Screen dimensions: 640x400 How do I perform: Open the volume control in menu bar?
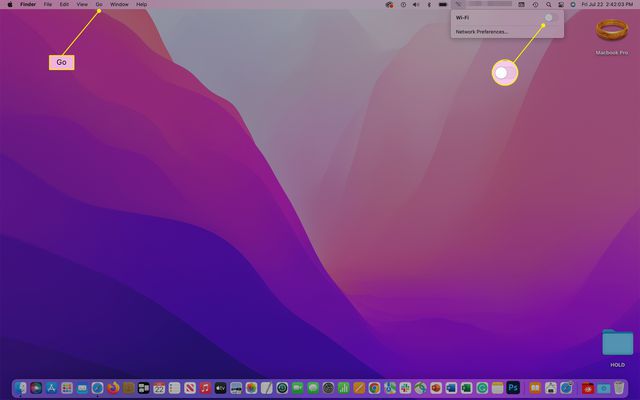[415, 5]
